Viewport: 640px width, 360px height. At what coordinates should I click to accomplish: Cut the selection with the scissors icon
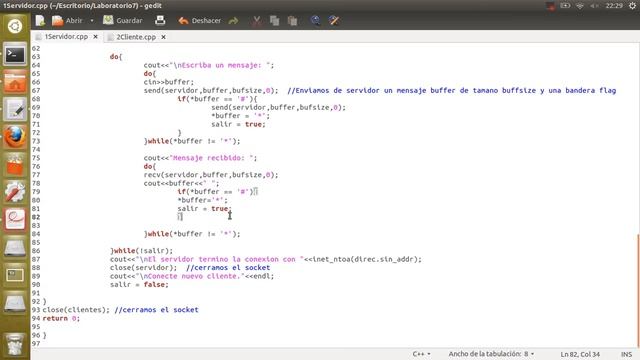[257, 20]
